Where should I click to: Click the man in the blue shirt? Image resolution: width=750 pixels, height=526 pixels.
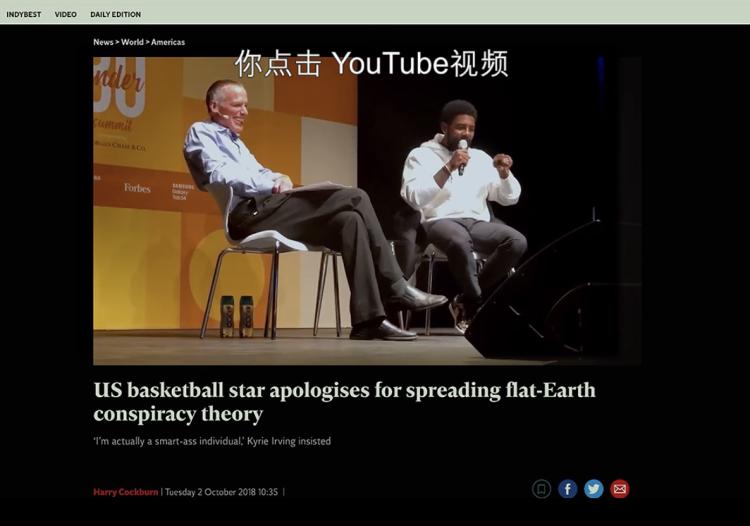click(x=306, y=210)
